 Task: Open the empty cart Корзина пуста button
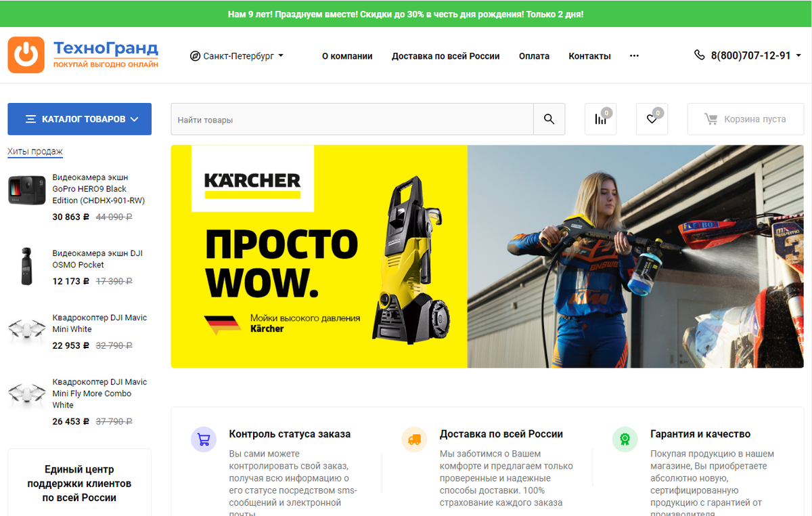pyautogui.click(x=746, y=119)
